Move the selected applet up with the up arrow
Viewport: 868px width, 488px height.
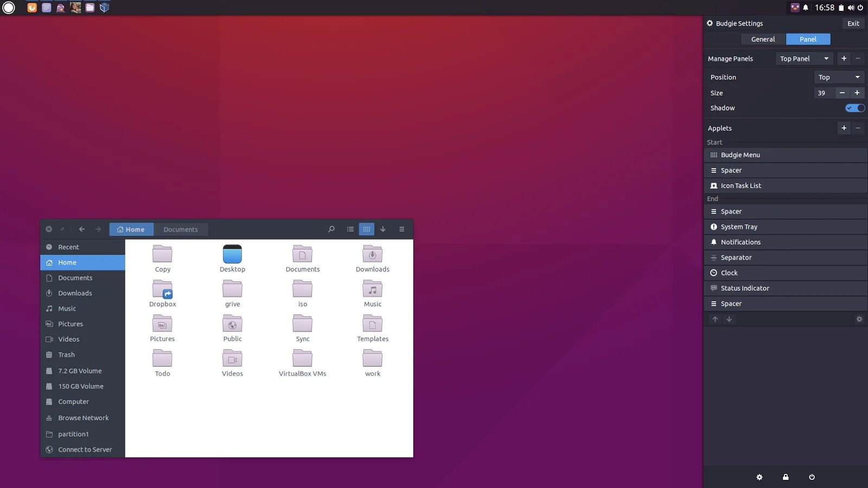(x=715, y=319)
